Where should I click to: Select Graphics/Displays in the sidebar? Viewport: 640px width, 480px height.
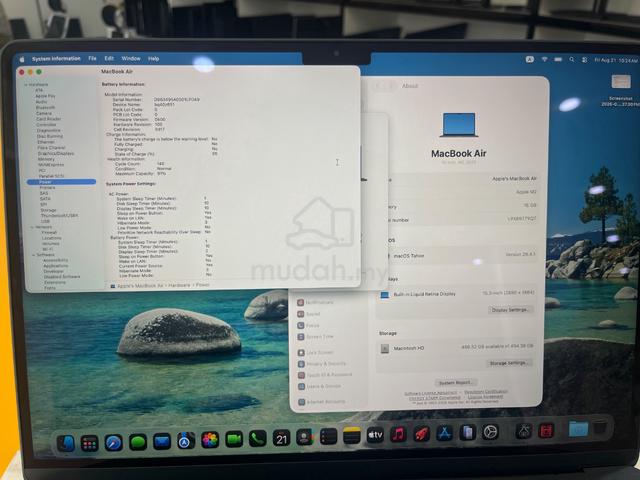click(x=56, y=154)
